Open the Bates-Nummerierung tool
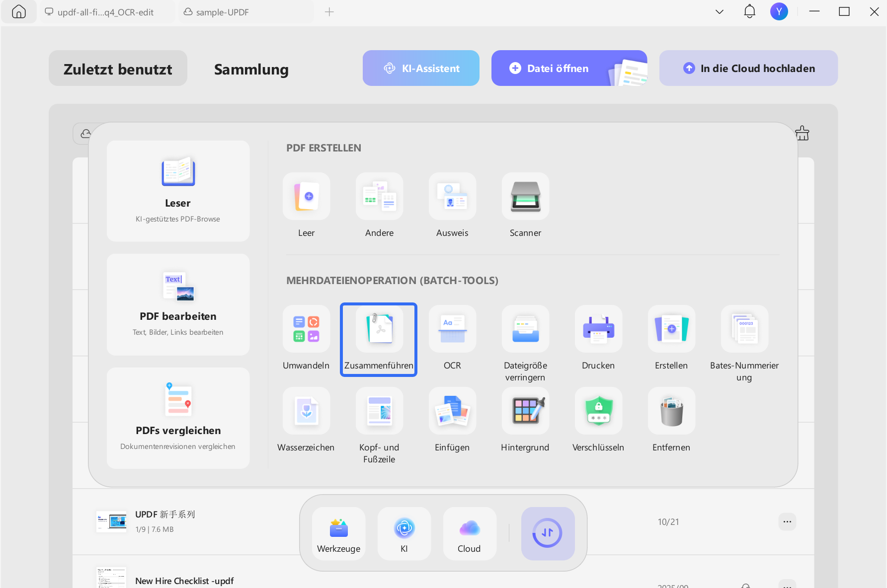 744,329
